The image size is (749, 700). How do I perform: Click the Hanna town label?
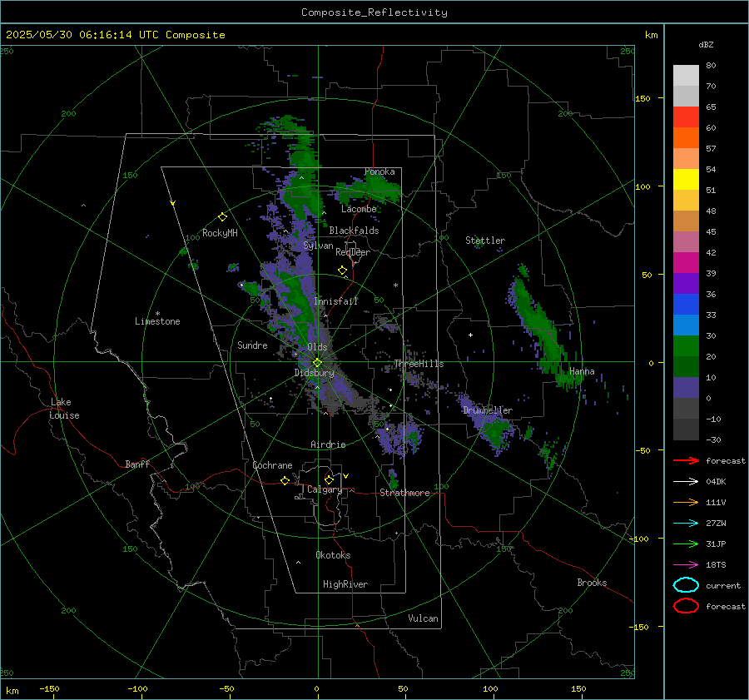tap(582, 371)
